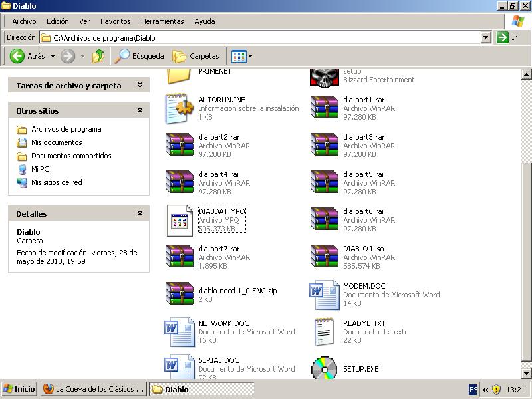Select dia.part3.rar archive icon
The height and width of the screenshot is (399, 532).
(325, 144)
